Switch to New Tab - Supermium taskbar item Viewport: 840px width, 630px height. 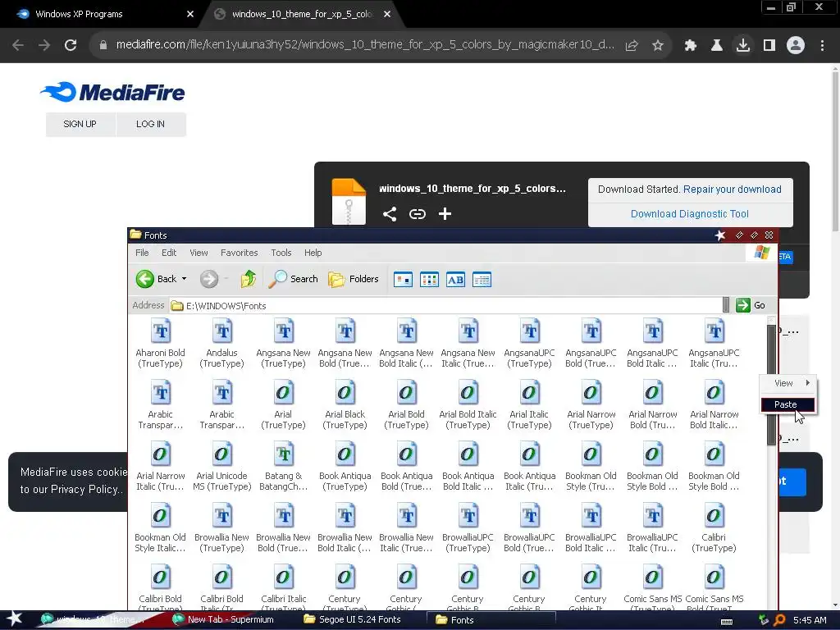[x=224, y=620]
